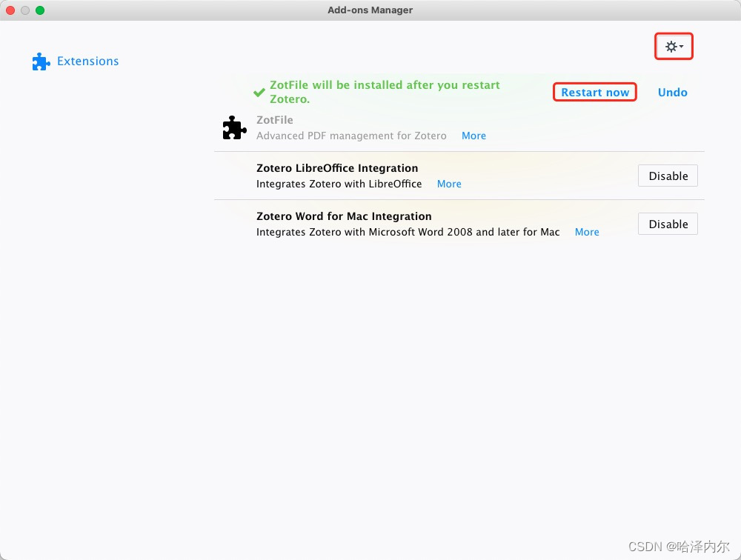Click the green checkmark install icon

click(259, 92)
